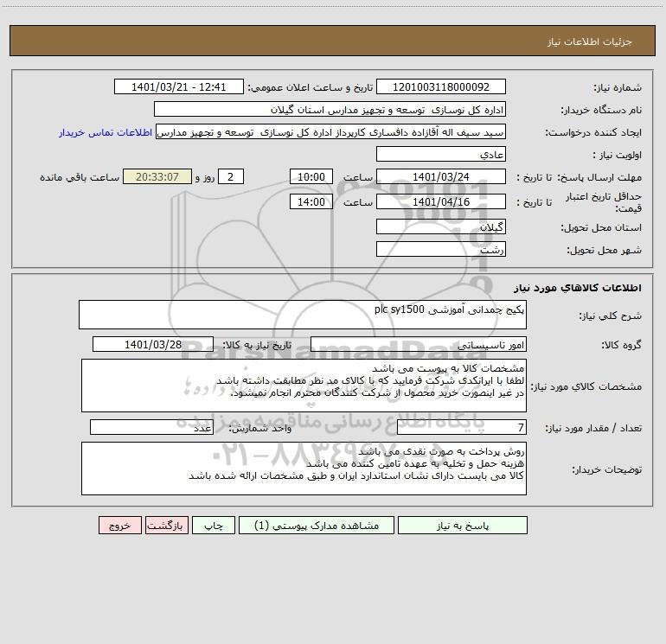Image resolution: width=666 pixels, height=644 pixels.
Task: Click the buyer organization name field
Action: 330,109
